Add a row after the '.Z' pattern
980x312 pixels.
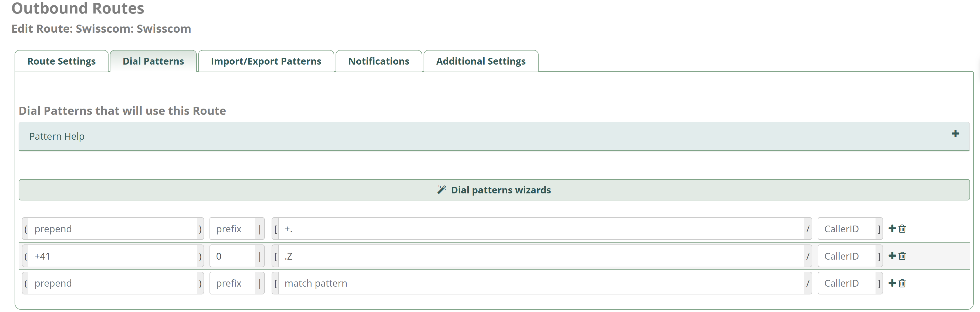tap(892, 256)
